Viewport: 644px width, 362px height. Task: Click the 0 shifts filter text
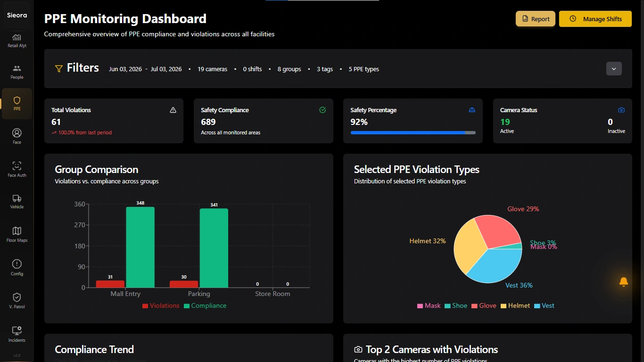coord(252,69)
